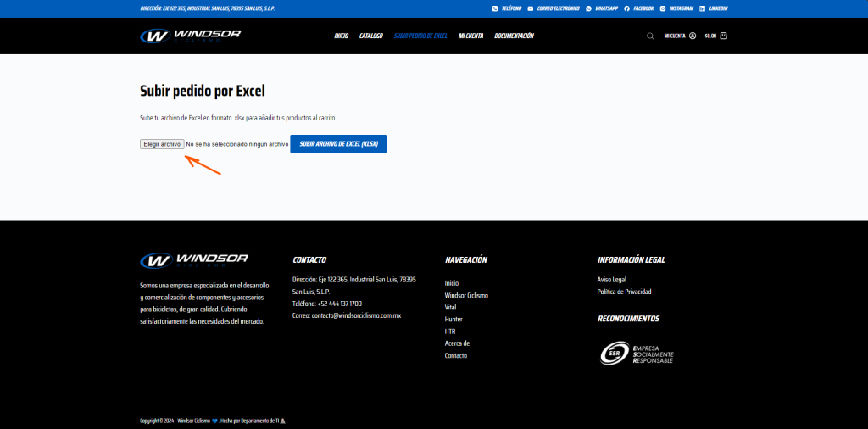The height and width of the screenshot is (429, 868).
Task: Open Política de Privacidad footer link
Action: (x=624, y=292)
